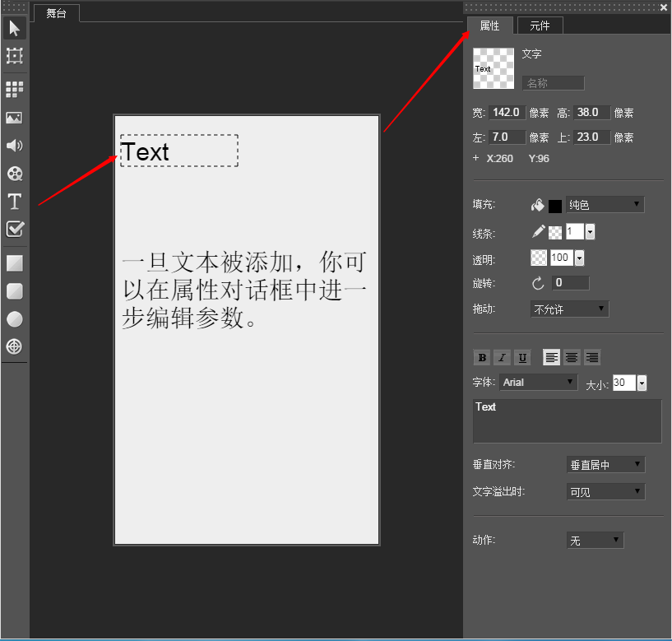Image resolution: width=672 pixels, height=641 pixels.
Task: Apply right text alignment
Action: [x=592, y=357]
